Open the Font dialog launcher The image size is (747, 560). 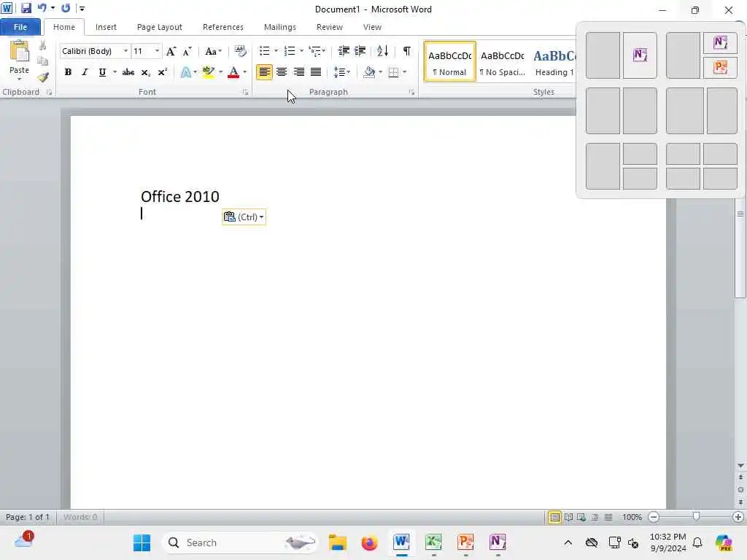[245, 93]
